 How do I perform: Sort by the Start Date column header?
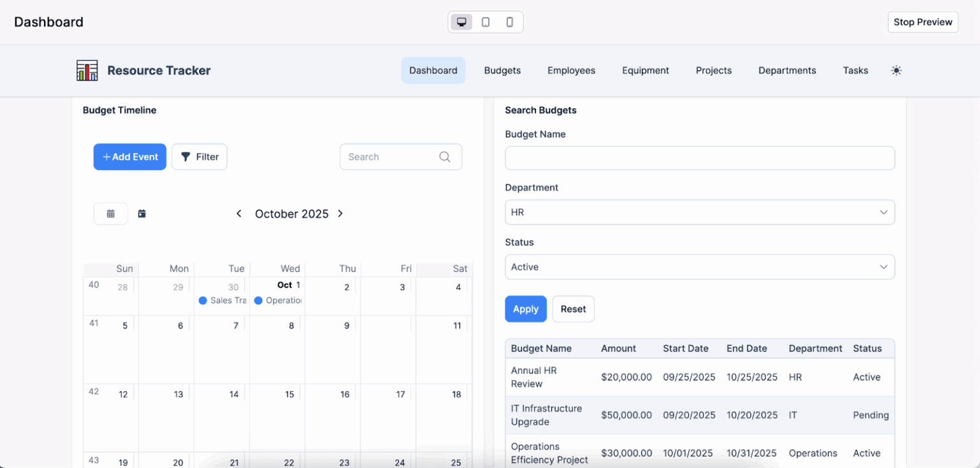[x=686, y=349]
